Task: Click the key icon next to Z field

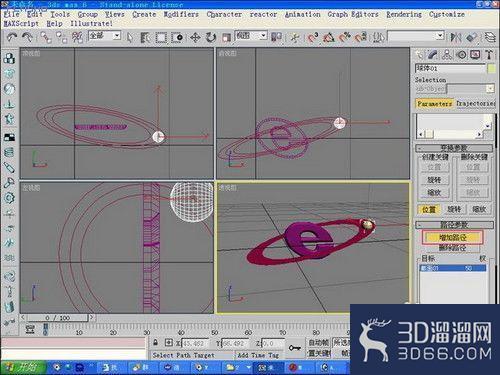Action: click(x=294, y=348)
